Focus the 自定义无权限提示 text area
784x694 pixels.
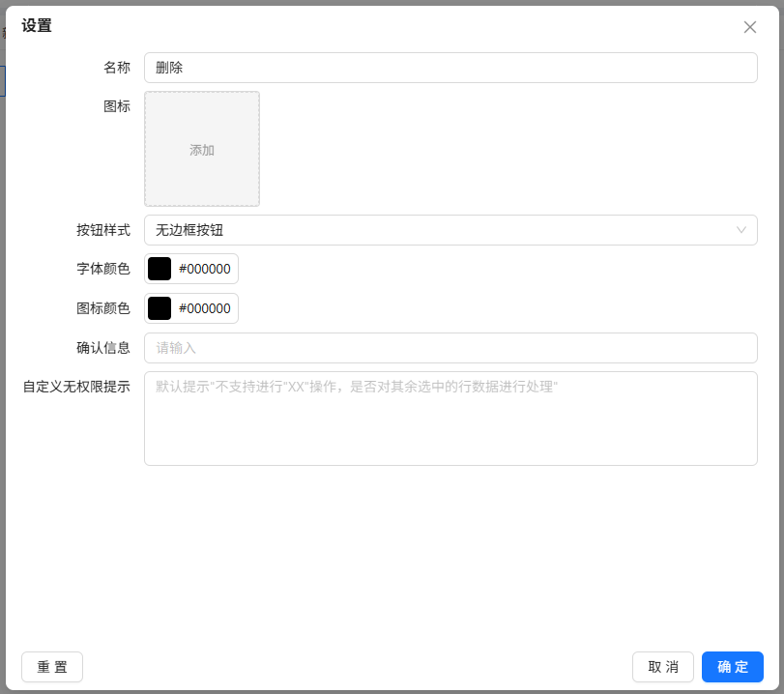450,419
